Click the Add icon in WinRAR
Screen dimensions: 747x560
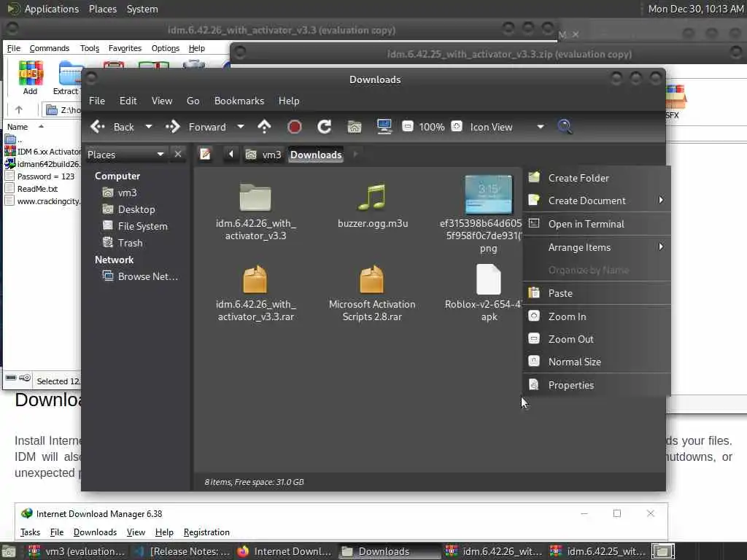click(x=31, y=77)
